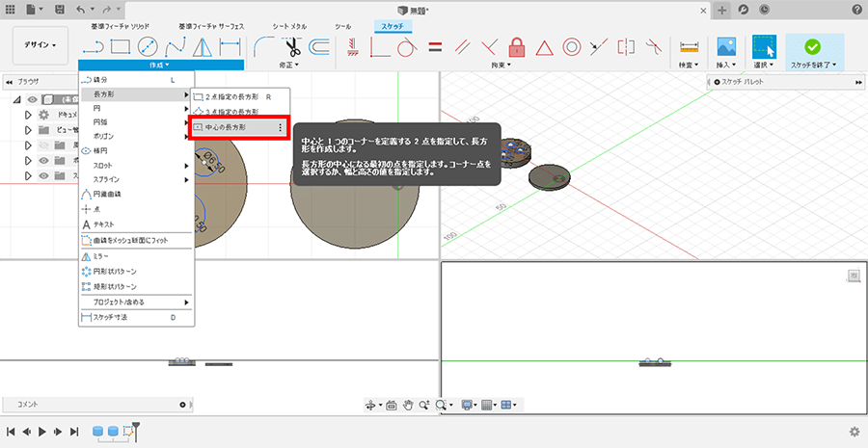Select the fillet tool in the toolbar

(x=262, y=45)
